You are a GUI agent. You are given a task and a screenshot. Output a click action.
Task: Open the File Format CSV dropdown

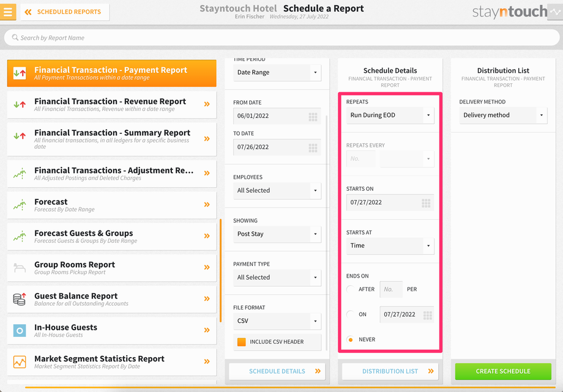click(277, 321)
